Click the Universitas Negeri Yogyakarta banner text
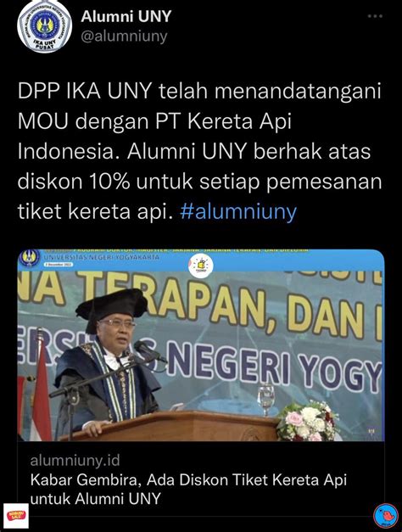 click(101, 258)
